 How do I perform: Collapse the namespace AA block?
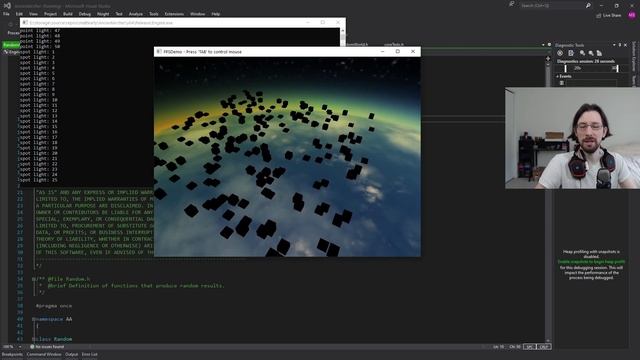(x=33, y=320)
